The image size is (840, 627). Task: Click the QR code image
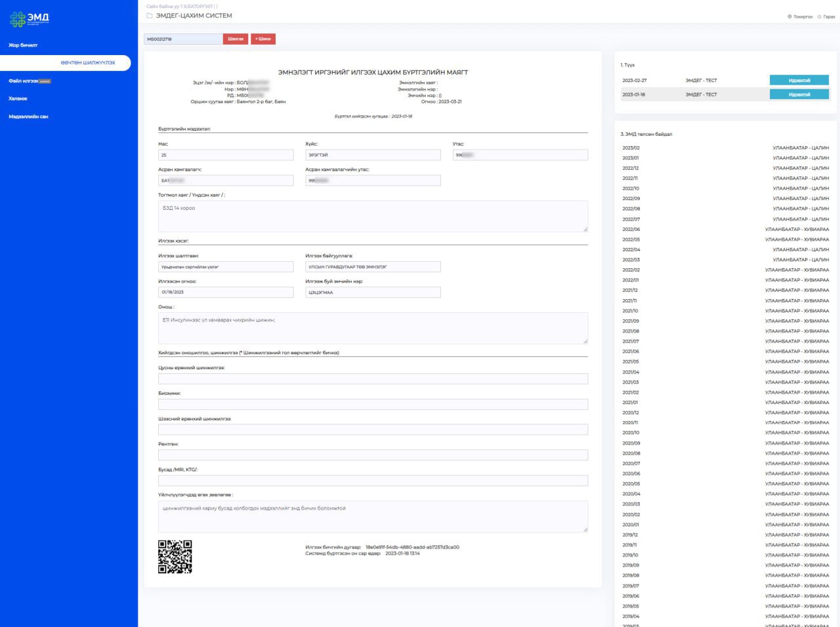(175, 557)
